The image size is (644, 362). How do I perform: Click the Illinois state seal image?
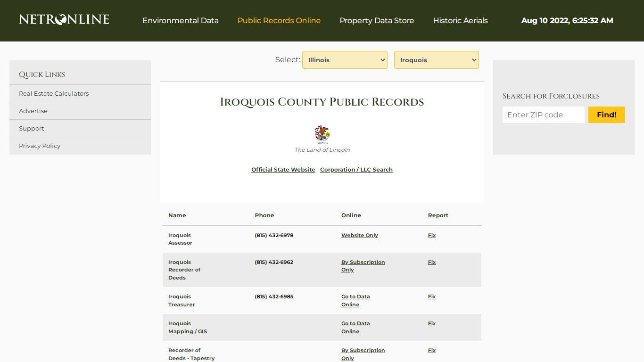tap(322, 135)
